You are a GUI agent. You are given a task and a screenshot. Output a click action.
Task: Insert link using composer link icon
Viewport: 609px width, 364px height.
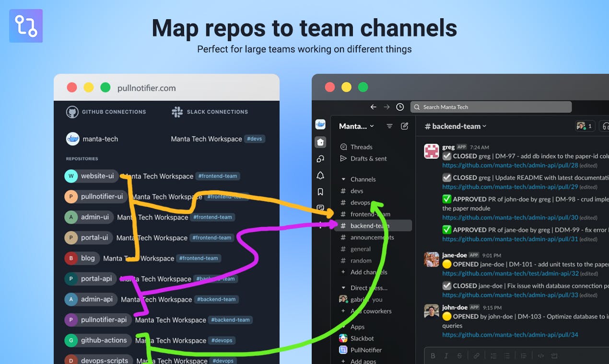pos(476,356)
